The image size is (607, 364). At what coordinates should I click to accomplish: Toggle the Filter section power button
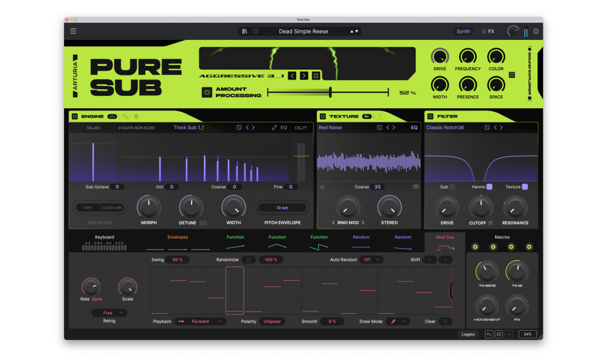coord(430,117)
